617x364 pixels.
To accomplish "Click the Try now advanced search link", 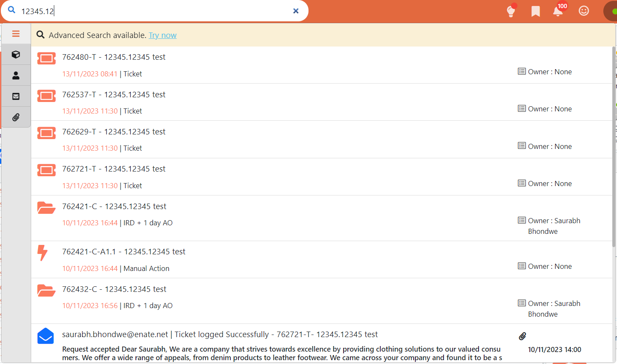I will click(162, 35).
